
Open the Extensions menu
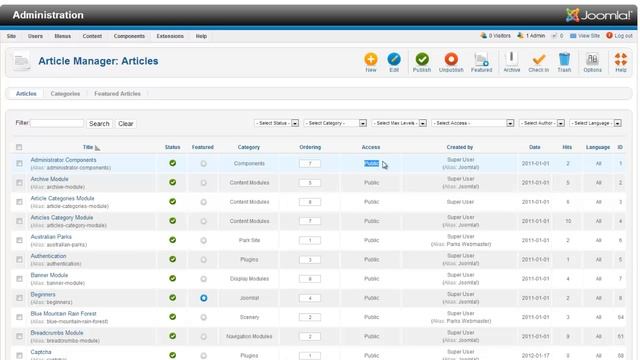click(170, 36)
